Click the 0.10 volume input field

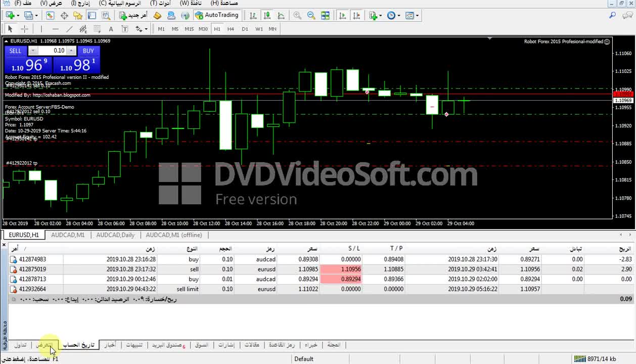coord(53,51)
